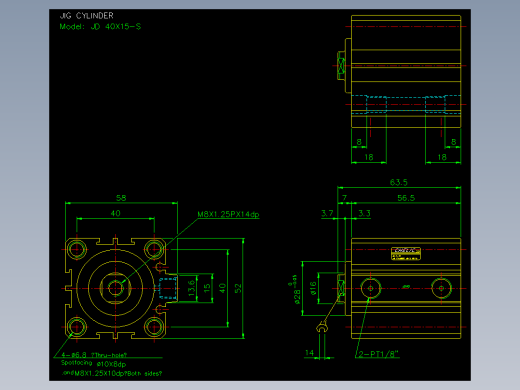520x390 pixels.
Task: Select the 'M8X1.25X10dp?Both sides?' note
Action: 118,373
